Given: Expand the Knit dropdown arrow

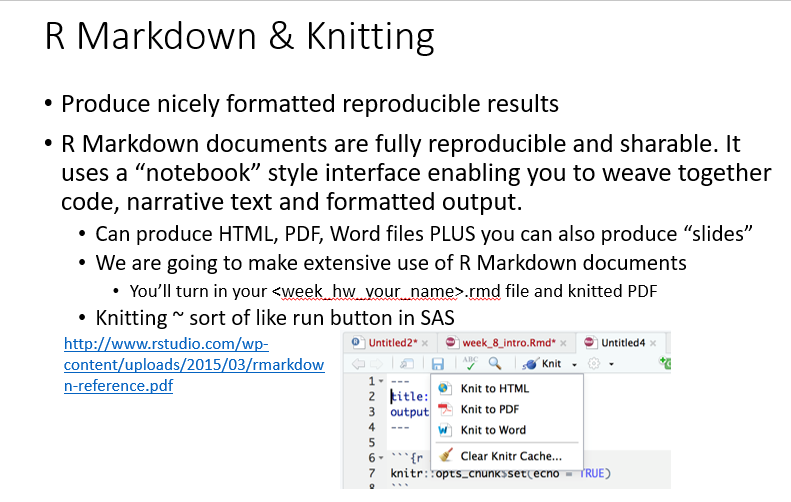Looking at the screenshot, I should click(x=574, y=364).
